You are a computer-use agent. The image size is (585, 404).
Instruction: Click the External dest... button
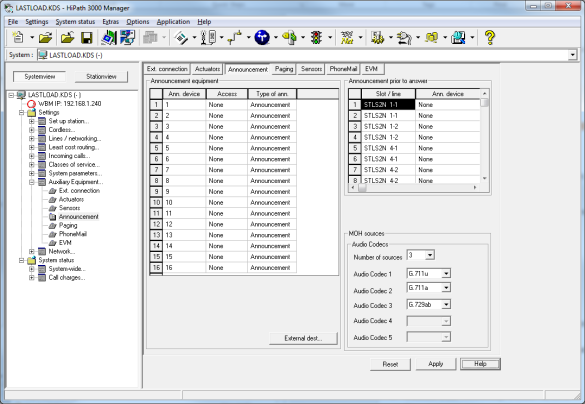pyautogui.click(x=303, y=338)
